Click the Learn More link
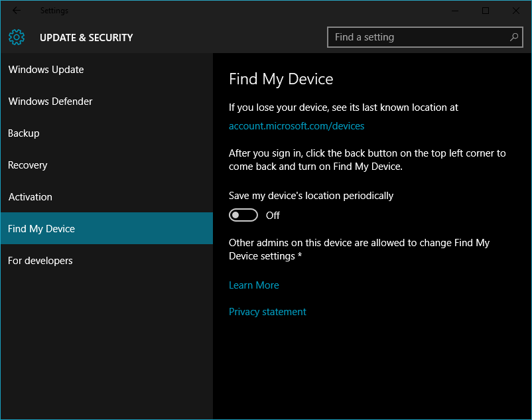 coord(253,285)
